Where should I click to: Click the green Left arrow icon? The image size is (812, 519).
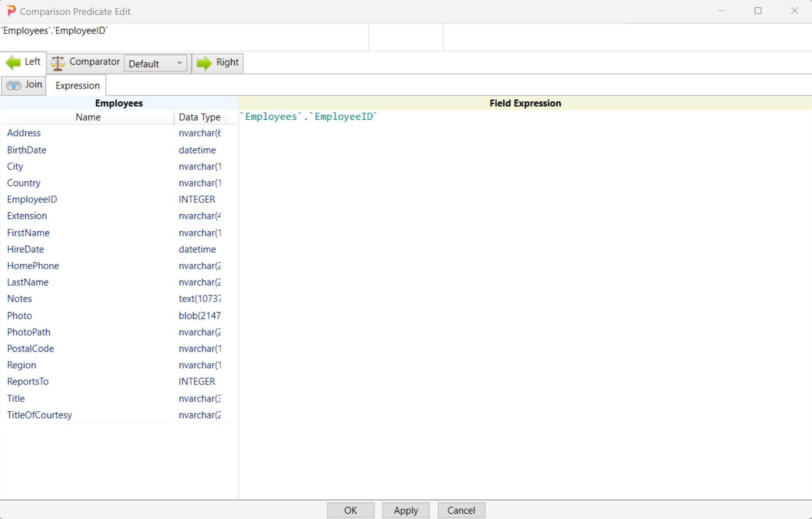pos(13,62)
